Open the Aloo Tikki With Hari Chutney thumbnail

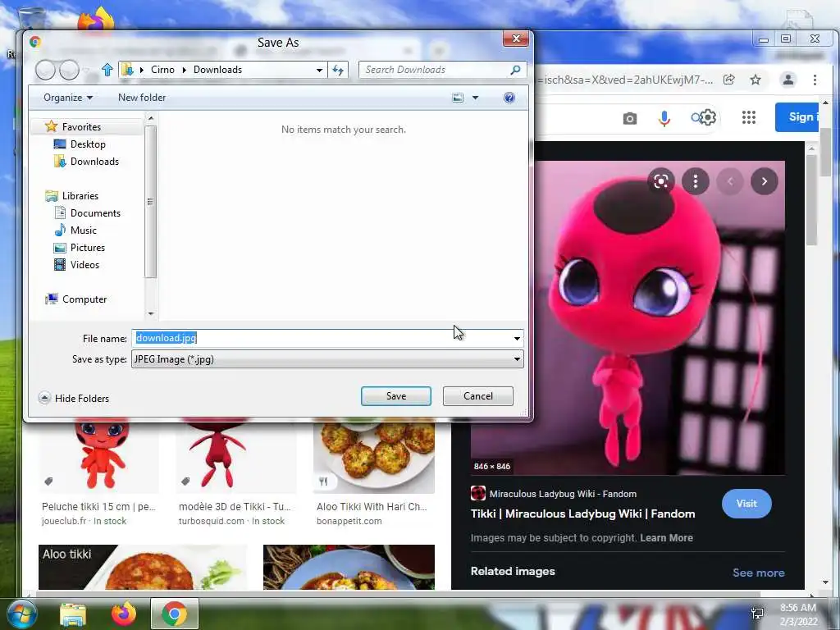374,456
